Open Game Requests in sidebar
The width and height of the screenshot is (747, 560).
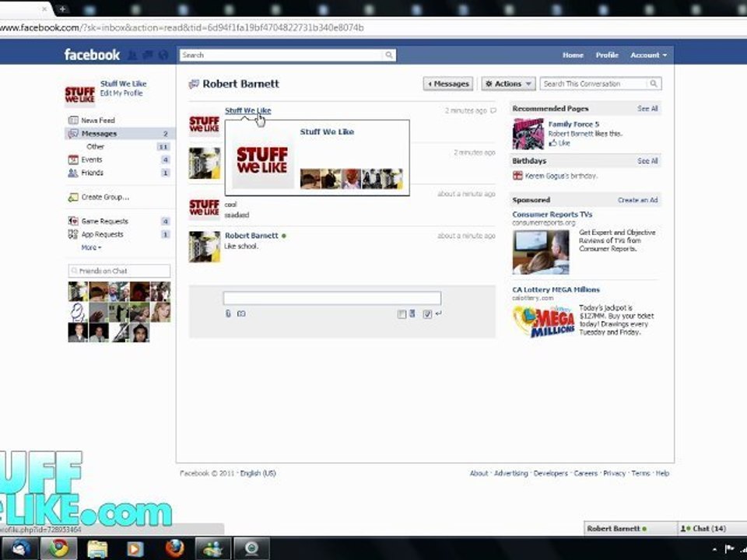click(x=104, y=222)
